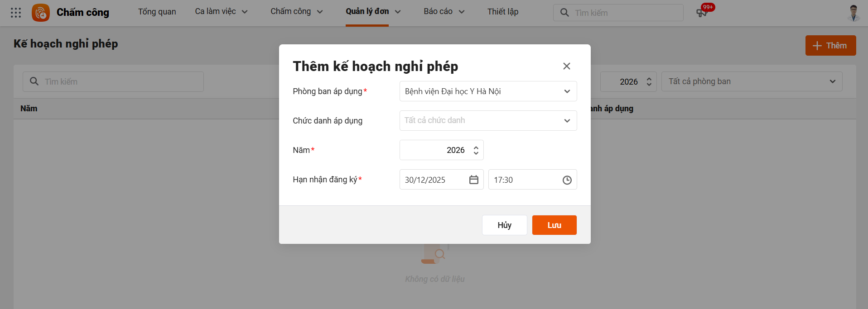Go to Tổng quan tab
The image size is (868, 309).
click(157, 12)
